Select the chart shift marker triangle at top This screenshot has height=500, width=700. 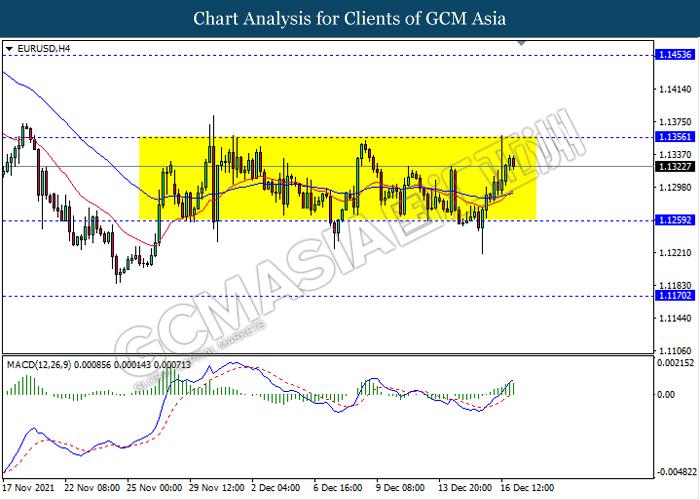coord(521,43)
